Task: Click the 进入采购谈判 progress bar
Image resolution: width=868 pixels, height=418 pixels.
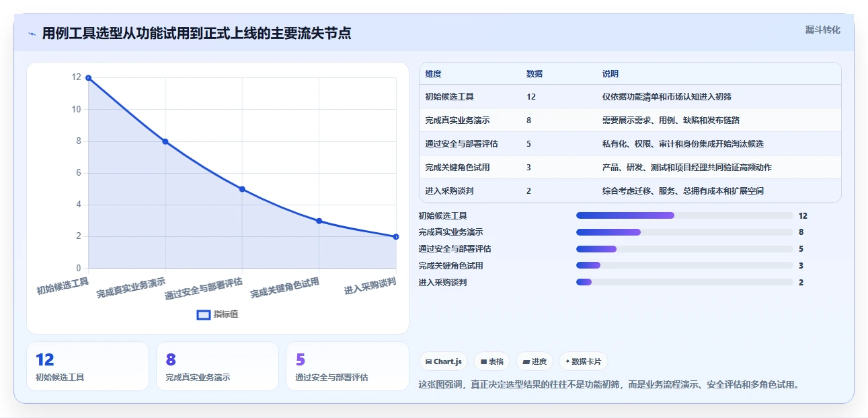Action: point(684,282)
